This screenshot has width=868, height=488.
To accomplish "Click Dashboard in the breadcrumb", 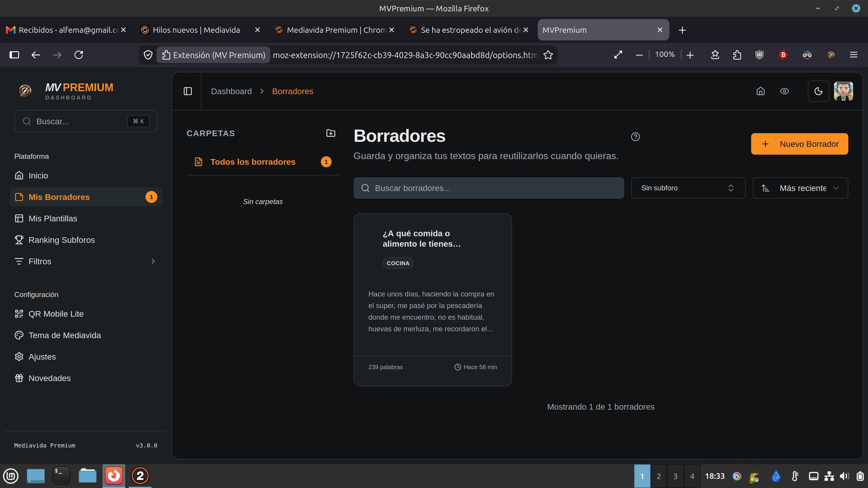I will tap(231, 91).
